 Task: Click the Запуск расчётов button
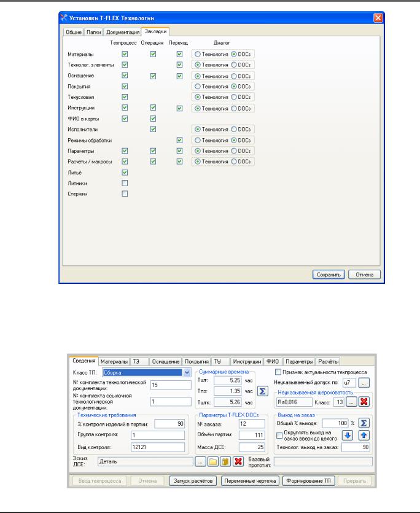[193, 481]
